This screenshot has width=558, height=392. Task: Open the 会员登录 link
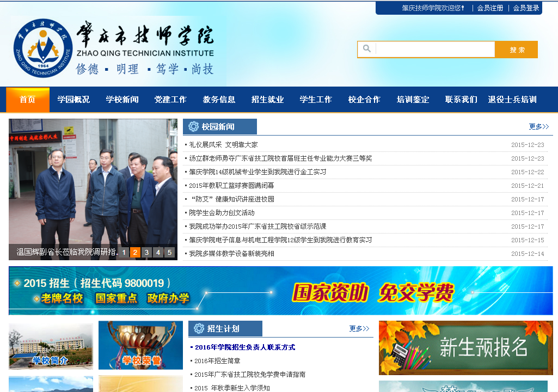526,8
